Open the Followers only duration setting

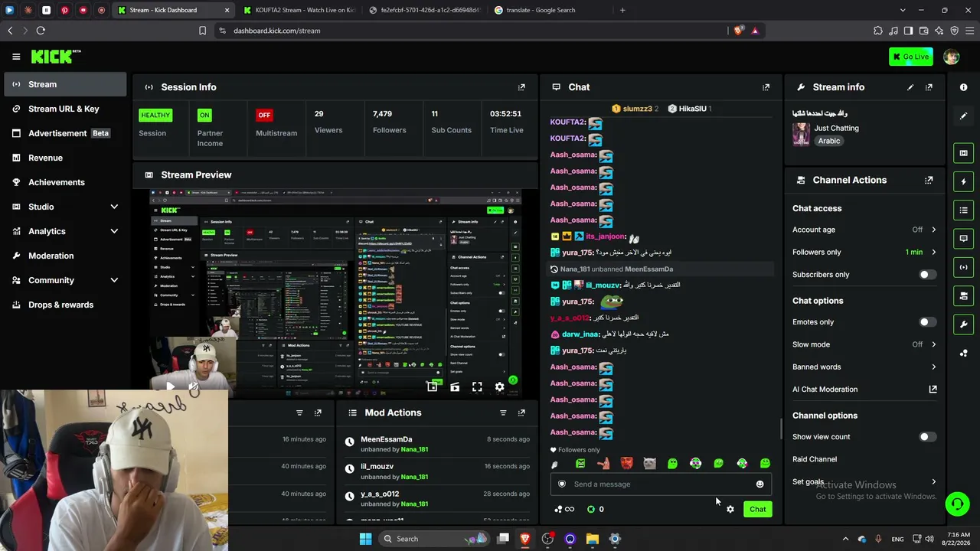pos(864,252)
